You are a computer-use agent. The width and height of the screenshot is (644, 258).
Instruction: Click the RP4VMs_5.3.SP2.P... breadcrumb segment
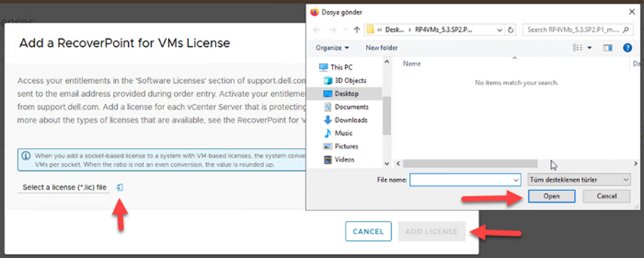(x=443, y=30)
